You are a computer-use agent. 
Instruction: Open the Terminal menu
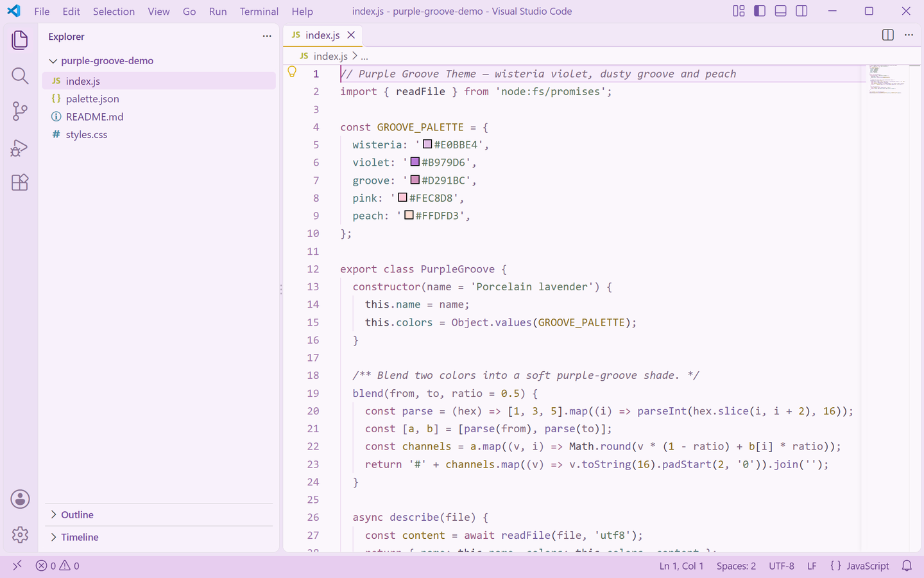tap(259, 12)
